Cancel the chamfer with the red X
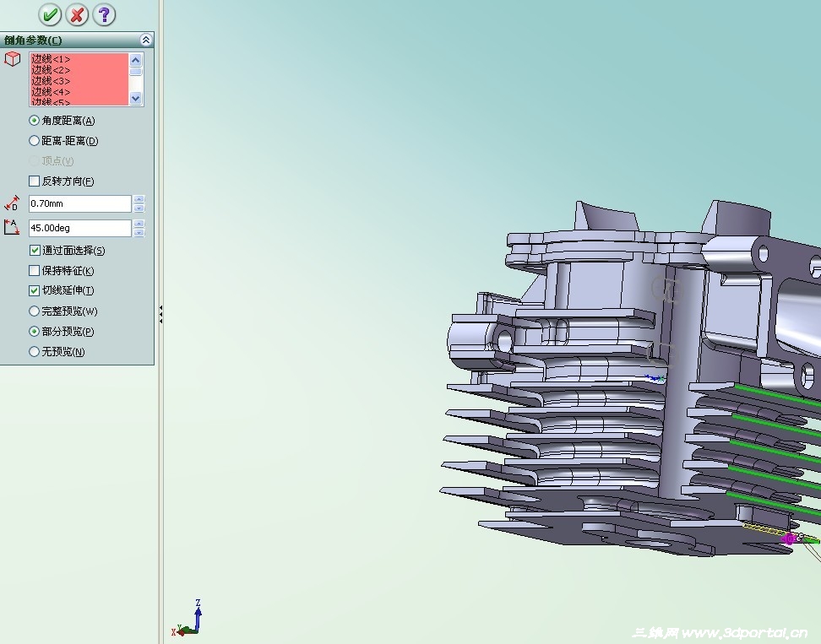Viewport: 821px width, 644px height. point(77,14)
